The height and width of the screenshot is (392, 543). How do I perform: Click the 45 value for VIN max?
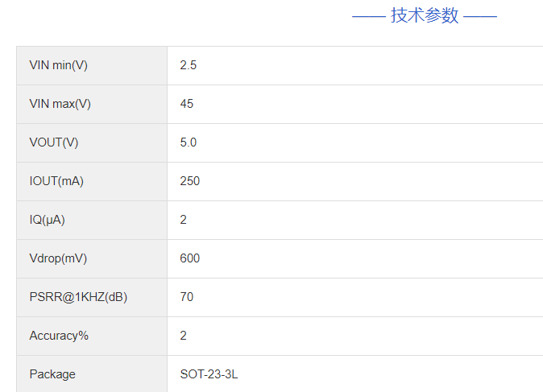(187, 104)
